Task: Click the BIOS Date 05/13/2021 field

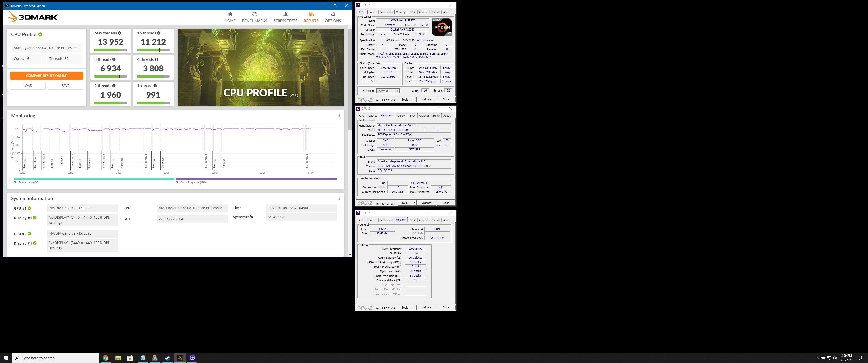Action: tap(414, 171)
